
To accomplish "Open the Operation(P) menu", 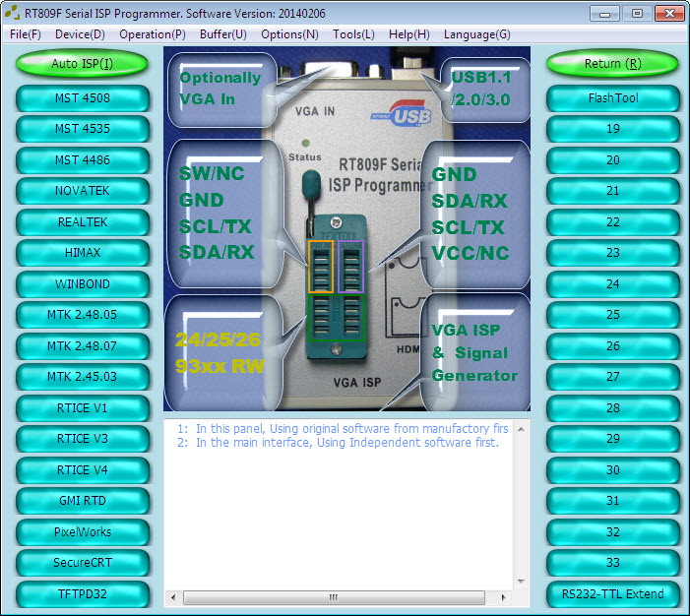I will pos(153,34).
